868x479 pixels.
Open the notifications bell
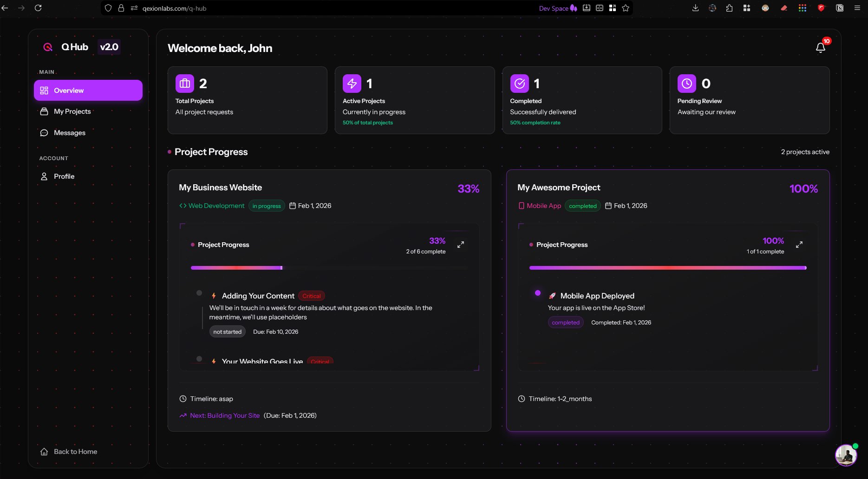tap(820, 47)
